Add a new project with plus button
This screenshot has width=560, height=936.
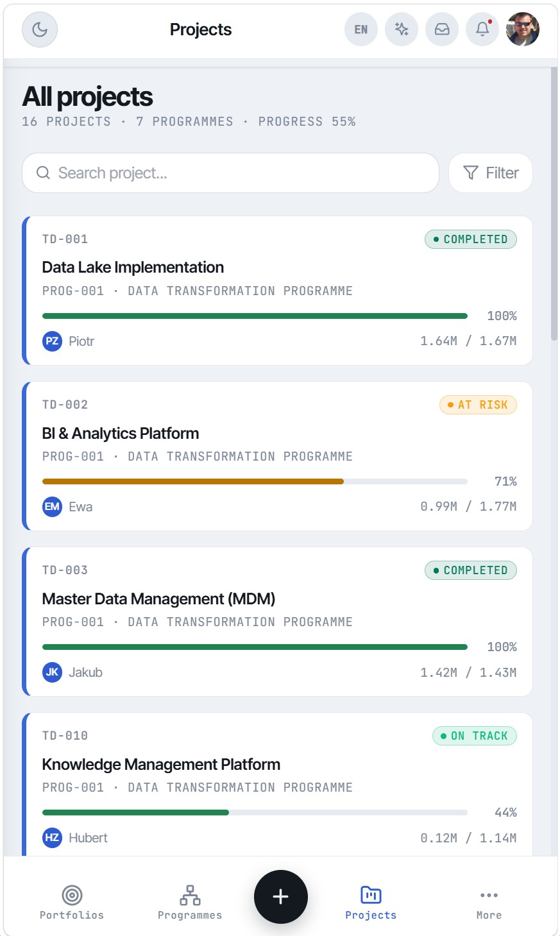[x=281, y=897]
